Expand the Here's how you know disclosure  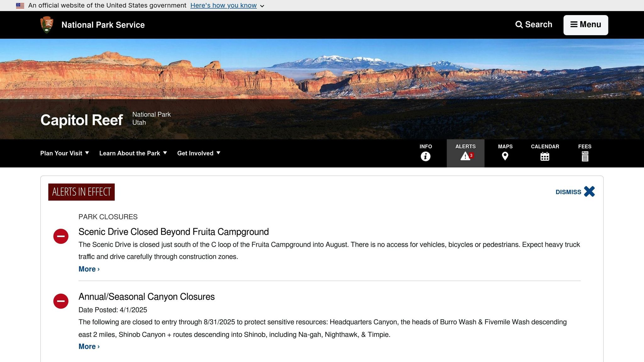coord(227,5)
